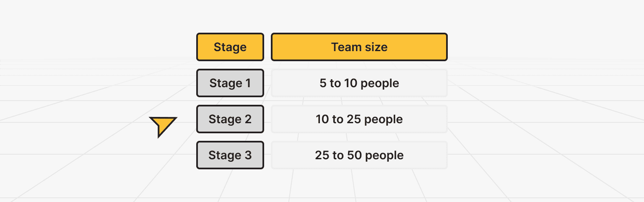
Task: Click the number 5 in first team size row
Action: [323, 83]
